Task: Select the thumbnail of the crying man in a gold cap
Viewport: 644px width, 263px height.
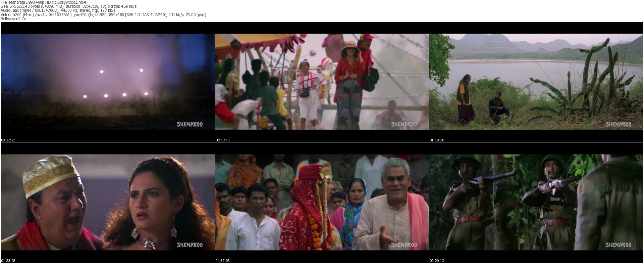Action: point(107,203)
